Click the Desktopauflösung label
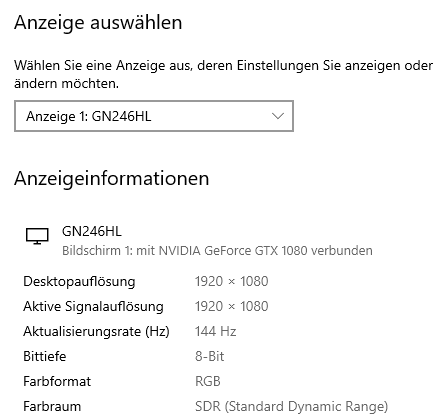 click(79, 282)
